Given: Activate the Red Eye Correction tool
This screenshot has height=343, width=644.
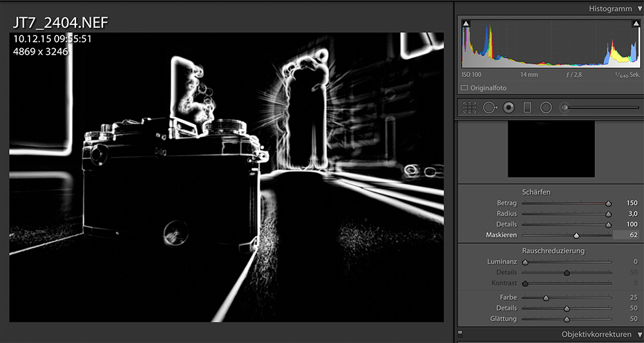Looking at the screenshot, I should pyautogui.click(x=509, y=107).
